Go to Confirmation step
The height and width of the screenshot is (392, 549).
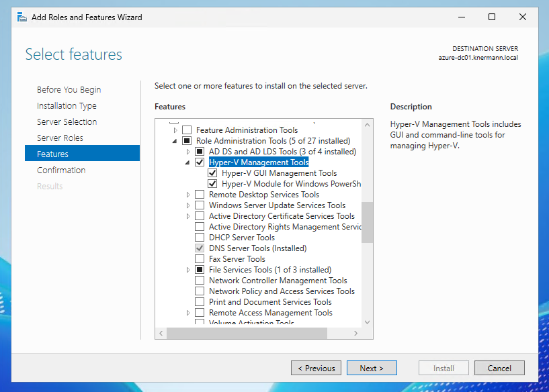(61, 170)
